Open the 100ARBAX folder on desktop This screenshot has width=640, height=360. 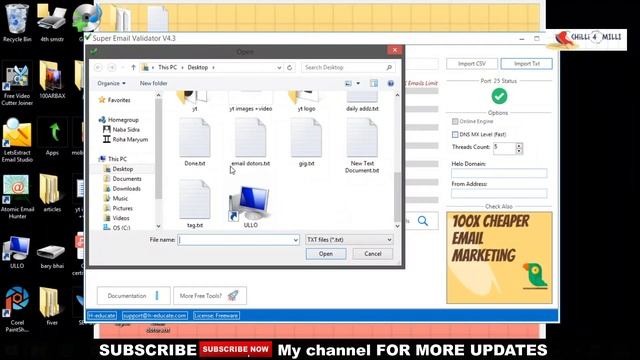pyautogui.click(x=52, y=81)
